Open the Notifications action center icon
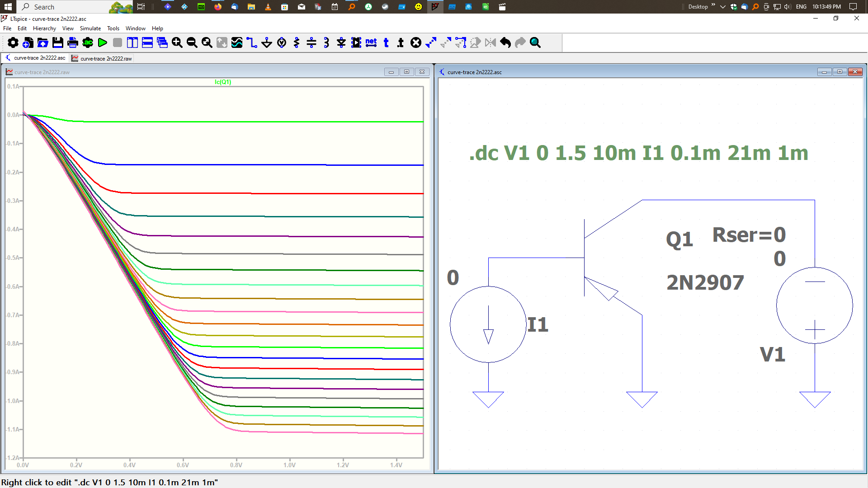Screen dimensions: 868x488 853,7
